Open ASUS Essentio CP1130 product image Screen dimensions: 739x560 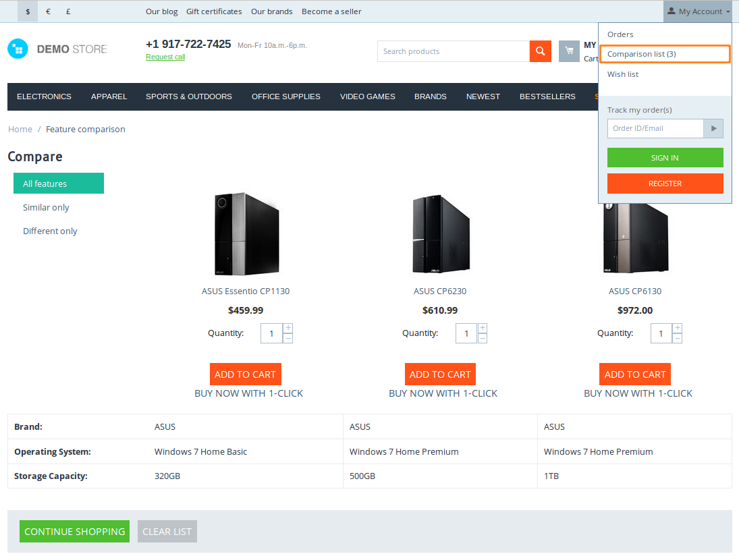246,233
